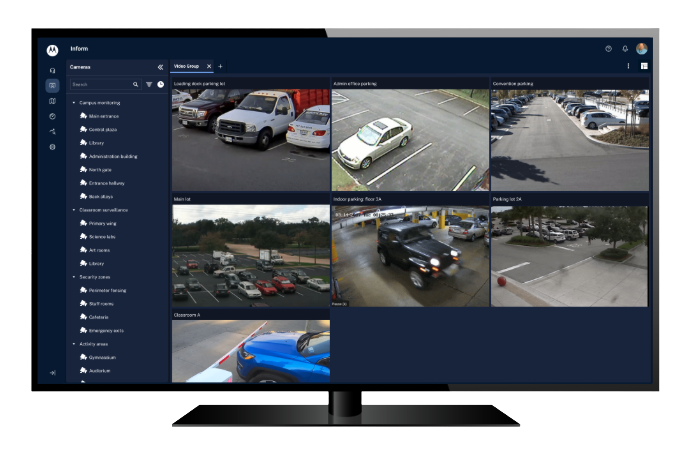This screenshot has height=450, width=690.
Task: Close the Video Group tab
Action: pos(208,66)
